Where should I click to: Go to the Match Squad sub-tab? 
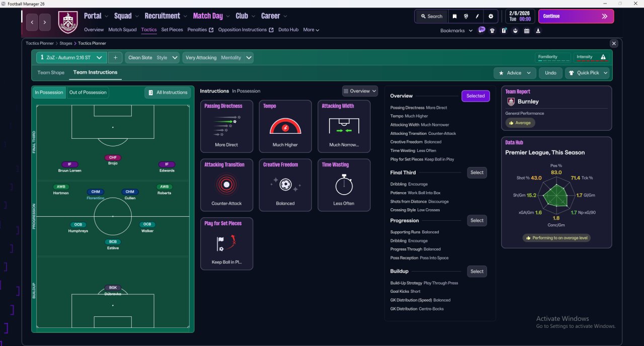122,30
